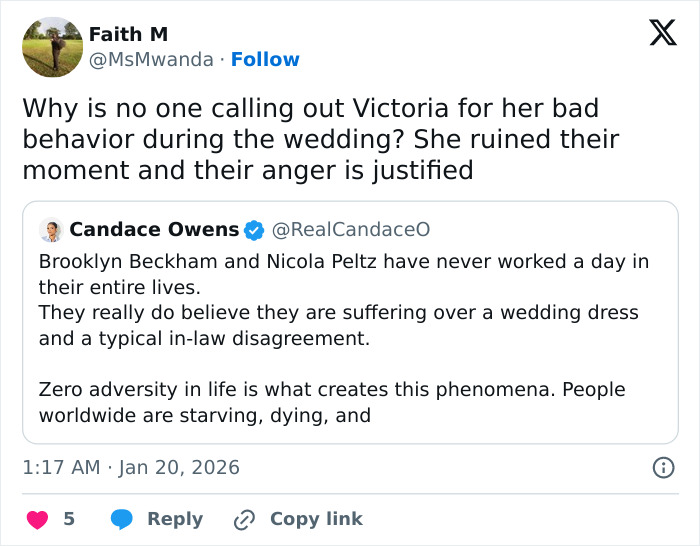Viewport: 700px width, 546px height.
Task: Click Candace Owens' small avatar
Action: (x=52, y=230)
